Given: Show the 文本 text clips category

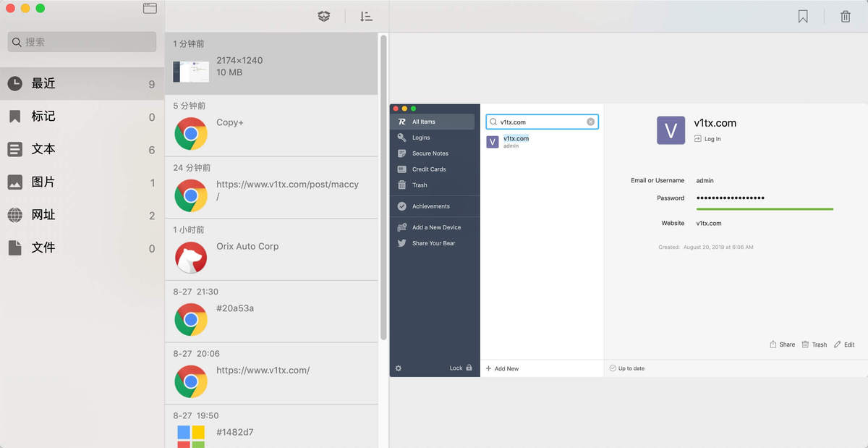Looking at the screenshot, I should pyautogui.click(x=82, y=149).
